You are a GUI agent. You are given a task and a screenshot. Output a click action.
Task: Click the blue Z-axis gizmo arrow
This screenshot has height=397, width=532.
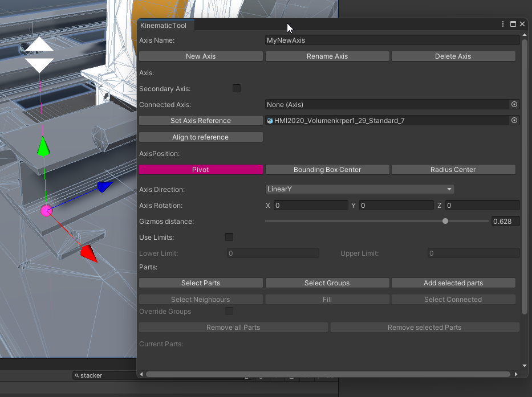coord(104,186)
